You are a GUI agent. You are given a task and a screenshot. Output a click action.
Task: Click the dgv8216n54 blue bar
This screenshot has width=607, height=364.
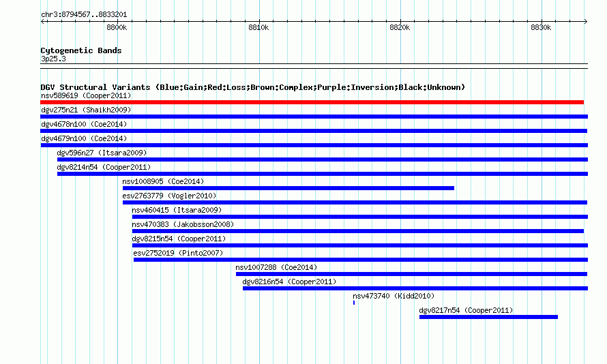pos(415,288)
